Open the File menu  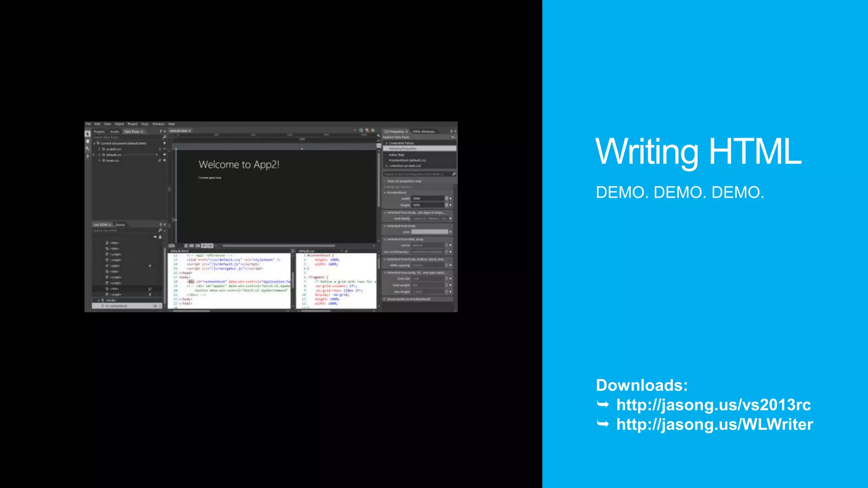[88, 124]
